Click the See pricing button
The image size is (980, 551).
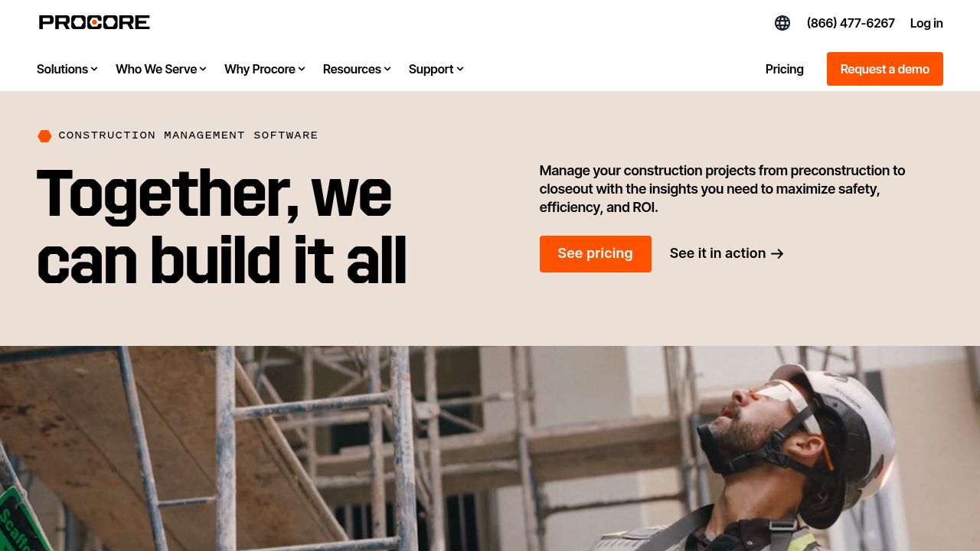pyautogui.click(x=596, y=253)
